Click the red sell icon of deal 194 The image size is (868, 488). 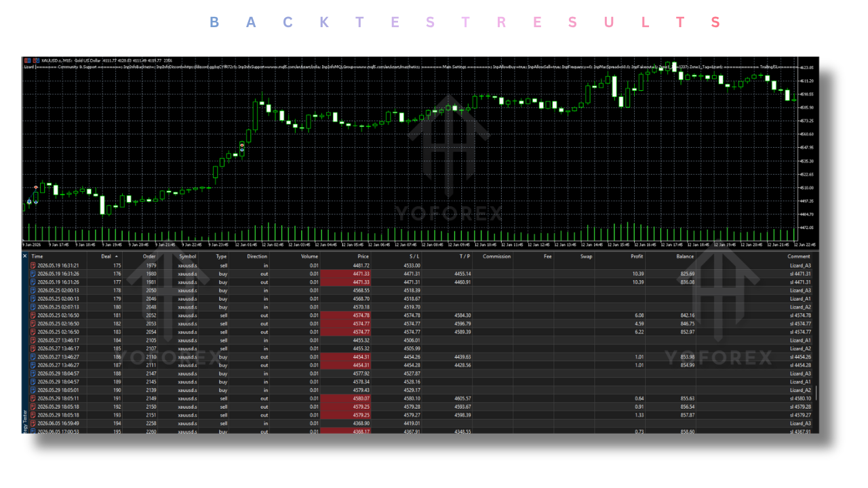[x=33, y=423]
